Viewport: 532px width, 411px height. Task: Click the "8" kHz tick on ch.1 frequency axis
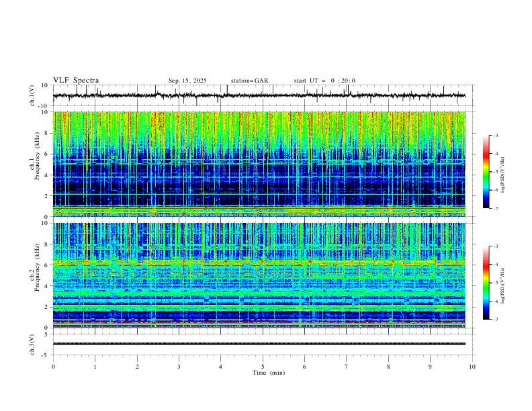tap(47, 133)
